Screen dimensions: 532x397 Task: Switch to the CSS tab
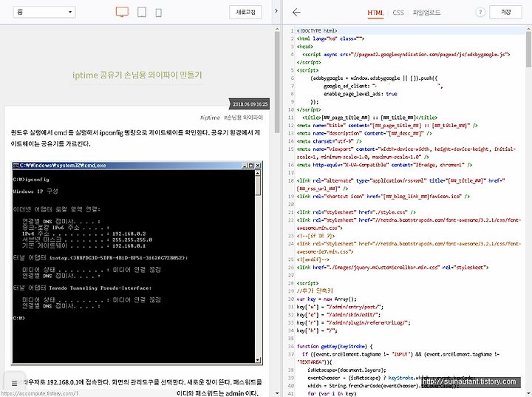tap(398, 13)
